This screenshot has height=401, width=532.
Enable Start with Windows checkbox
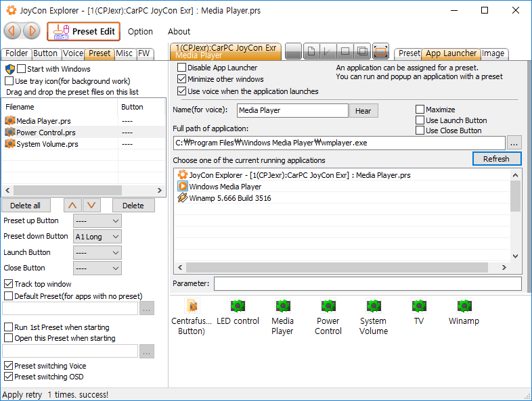pos(21,69)
